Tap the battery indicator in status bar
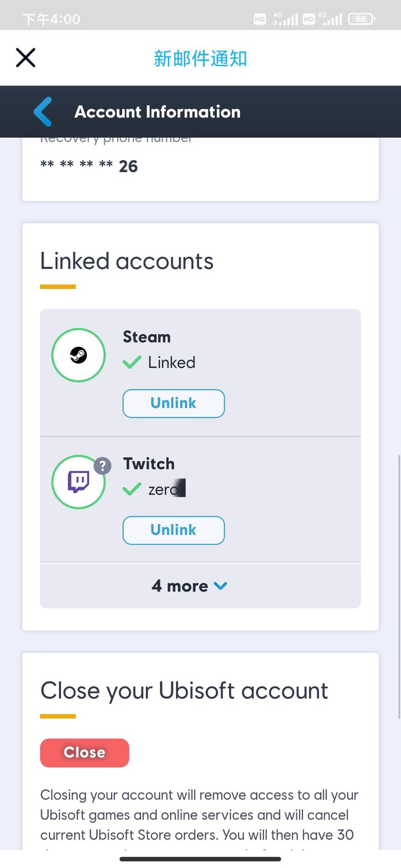Screen dimensions: 401x868 tap(362, 19)
